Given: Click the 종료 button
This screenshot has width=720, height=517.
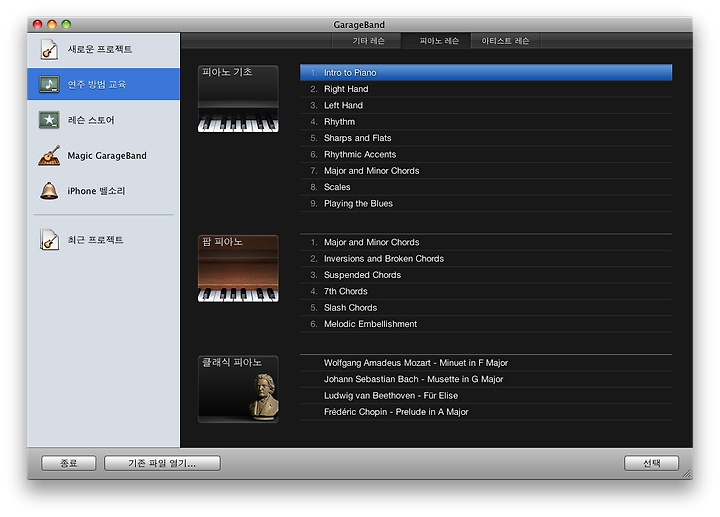Looking at the screenshot, I should coord(69,463).
